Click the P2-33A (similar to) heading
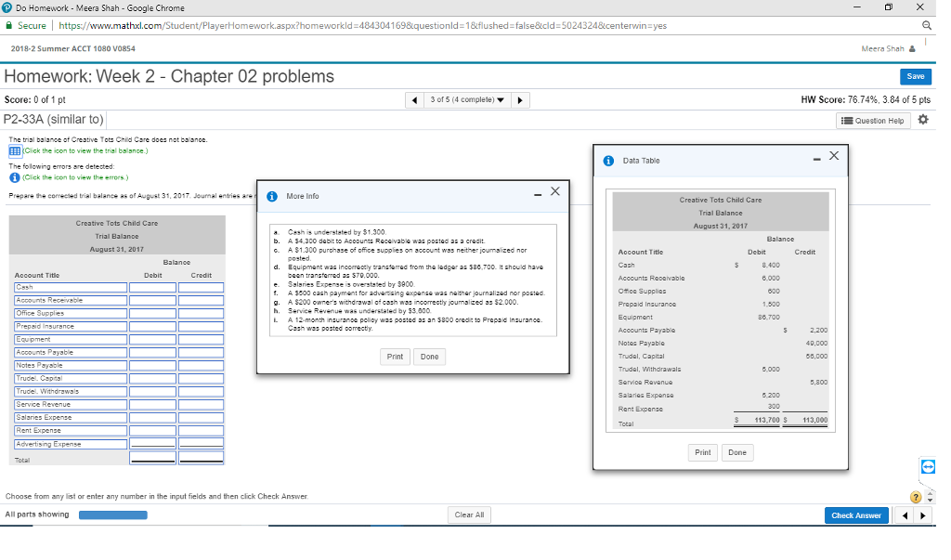This screenshot has height=560, width=951. pyautogui.click(x=53, y=120)
